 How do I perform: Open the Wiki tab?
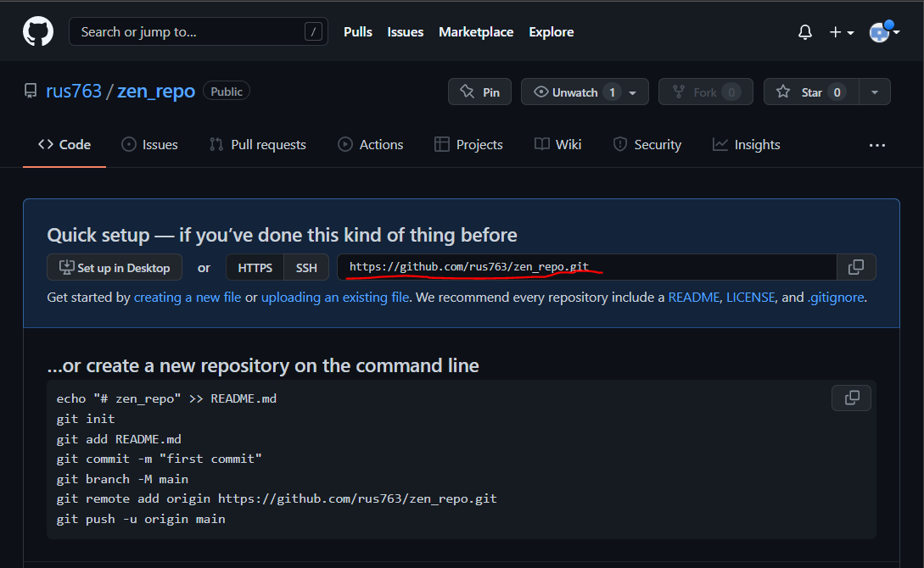(x=557, y=145)
